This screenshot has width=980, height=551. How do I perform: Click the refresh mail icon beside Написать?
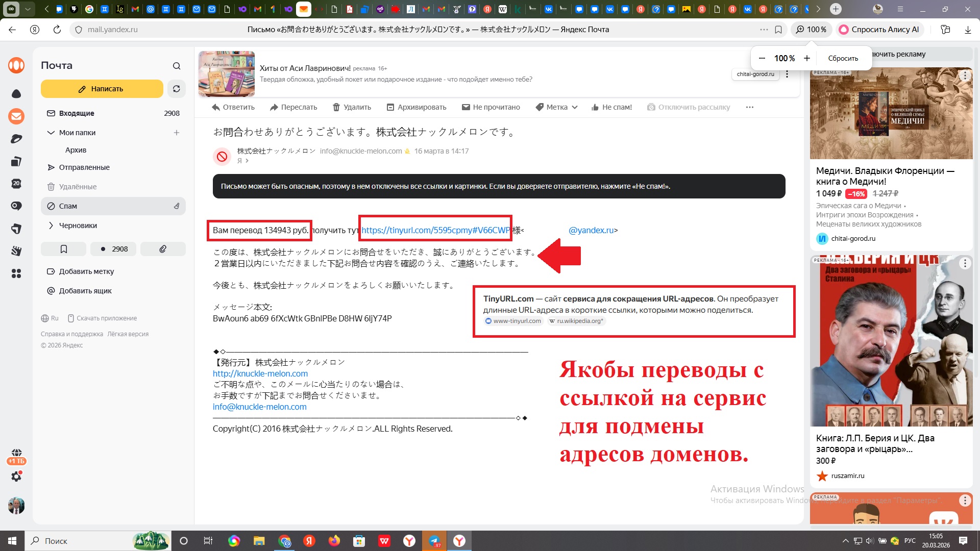[176, 89]
